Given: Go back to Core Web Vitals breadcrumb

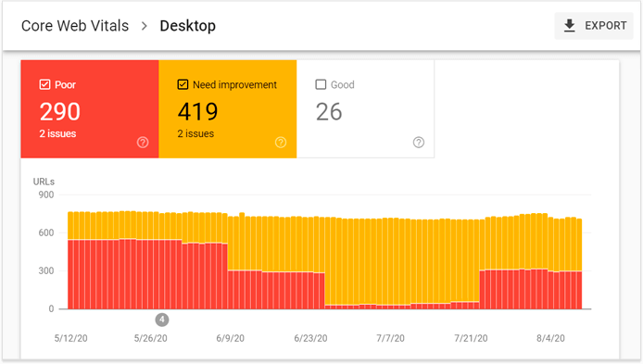Looking at the screenshot, I should 75,26.
